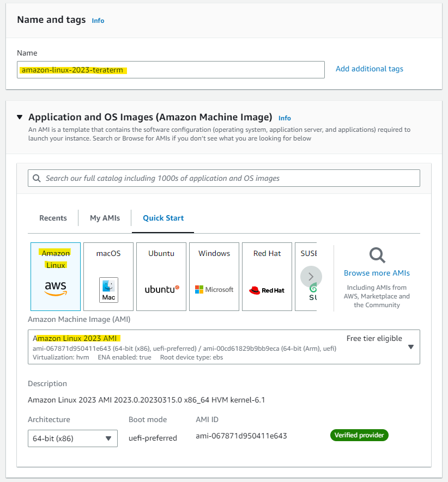Switch to the Recents tab
The image size is (448, 482).
(x=52, y=217)
